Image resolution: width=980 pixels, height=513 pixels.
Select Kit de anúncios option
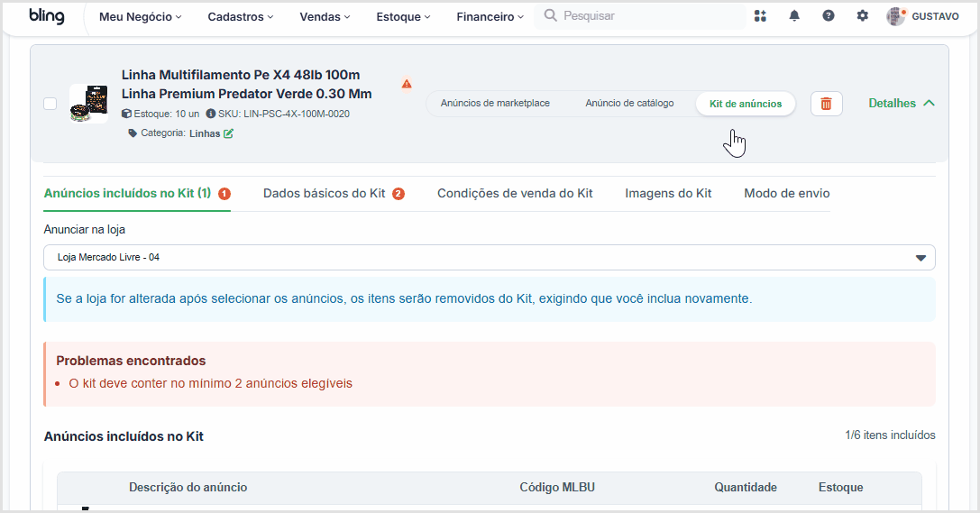point(746,104)
